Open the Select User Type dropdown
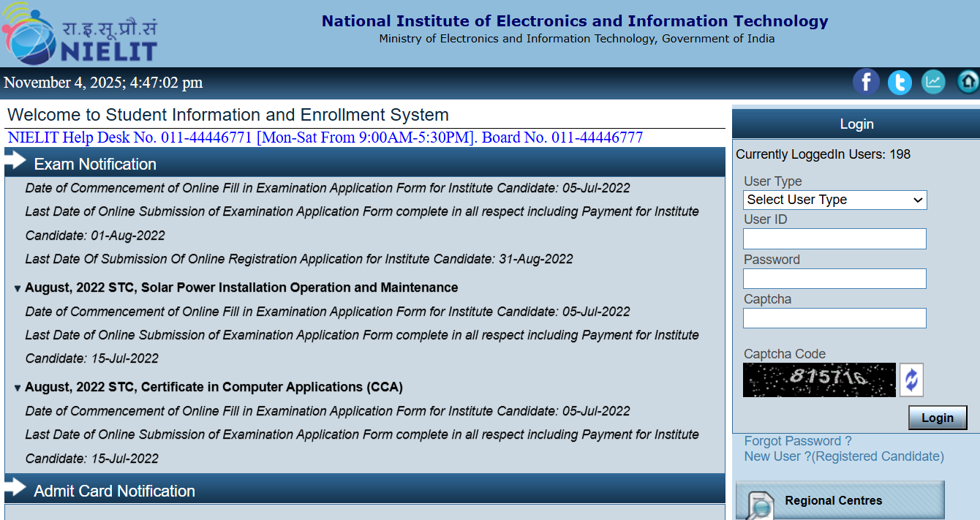 [x=834, y=200]
